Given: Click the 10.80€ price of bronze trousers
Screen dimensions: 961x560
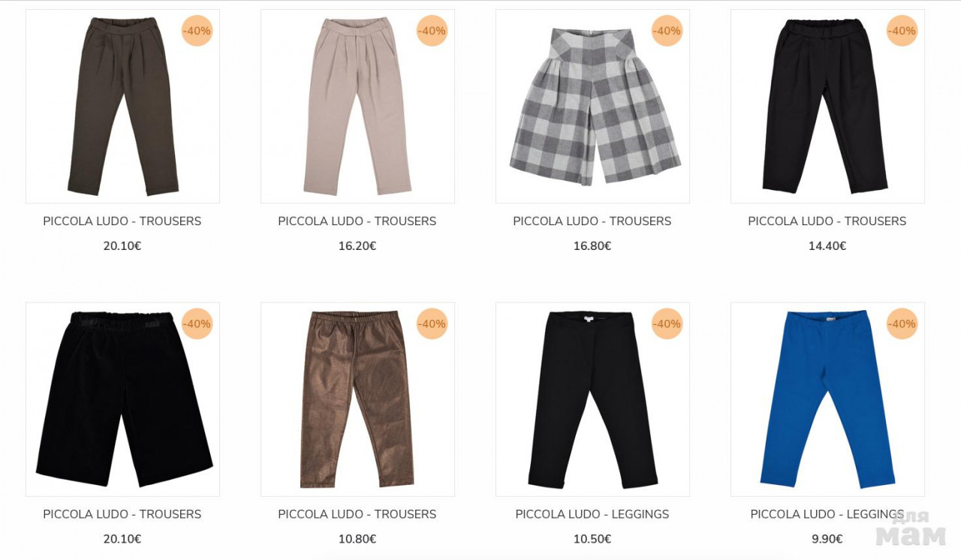Looking at the screenshot, I should pos(357,539).
